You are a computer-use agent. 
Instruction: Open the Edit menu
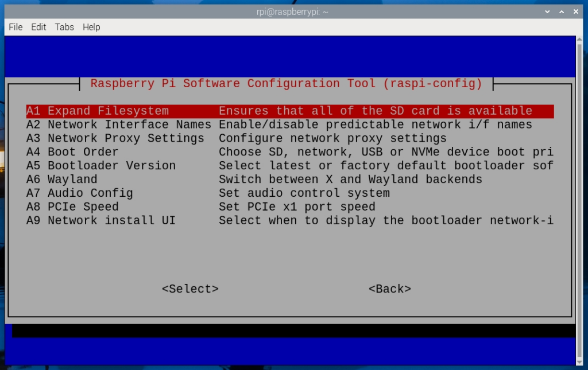pos(38,28)
